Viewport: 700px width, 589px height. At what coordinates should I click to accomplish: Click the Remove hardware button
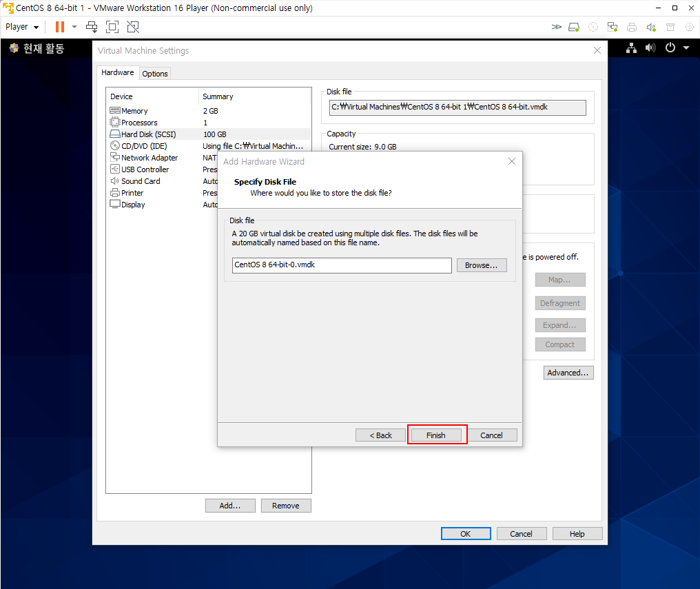[x=286, y=506]
